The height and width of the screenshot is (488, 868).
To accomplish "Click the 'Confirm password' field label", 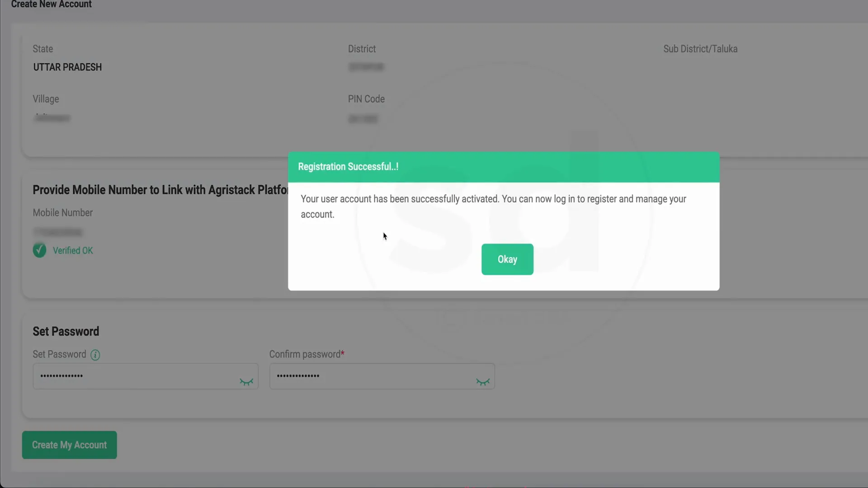I will tap(307, 354).
